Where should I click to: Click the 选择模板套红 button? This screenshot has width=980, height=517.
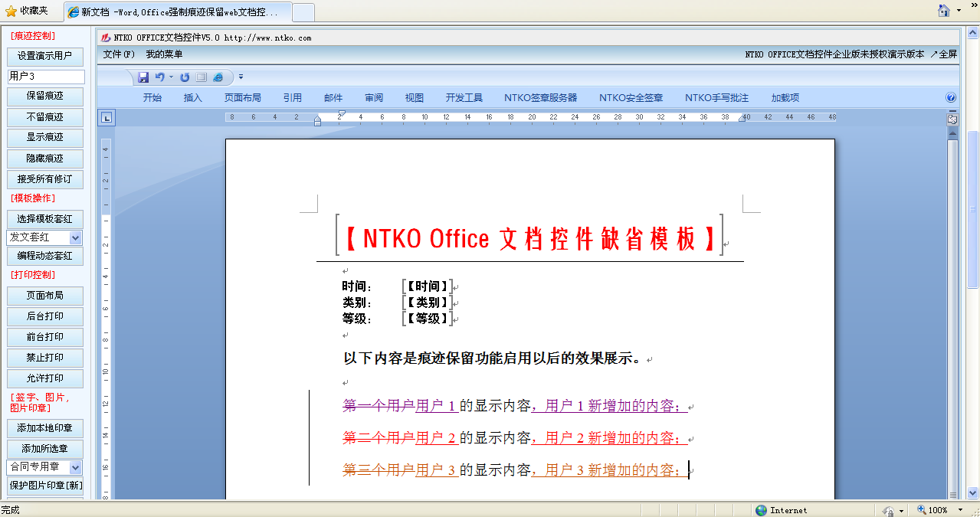(x=45, y=219)
